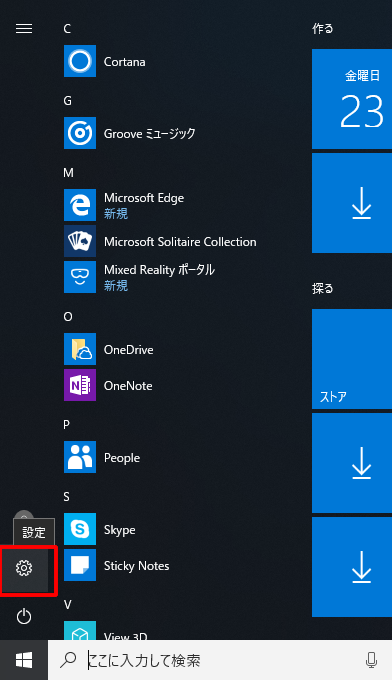392x680 pixels.
Task: Click the ここに入力して検索 search field
Action: 220,660
